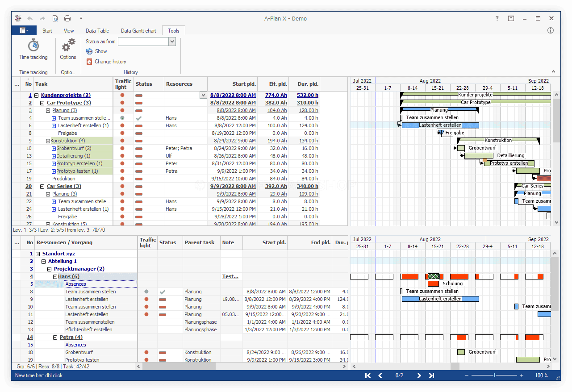Click the Print icon

coord(67,18)
